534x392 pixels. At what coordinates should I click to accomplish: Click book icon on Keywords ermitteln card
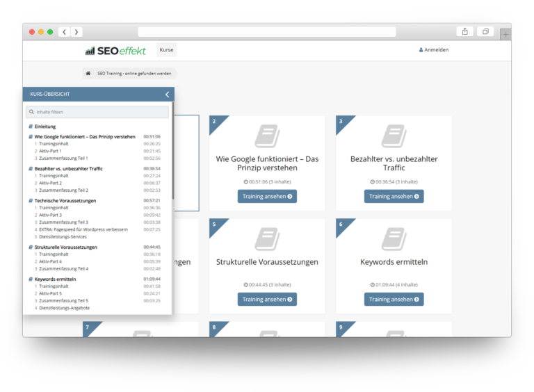pyautogui.click(x=394, y=239)
